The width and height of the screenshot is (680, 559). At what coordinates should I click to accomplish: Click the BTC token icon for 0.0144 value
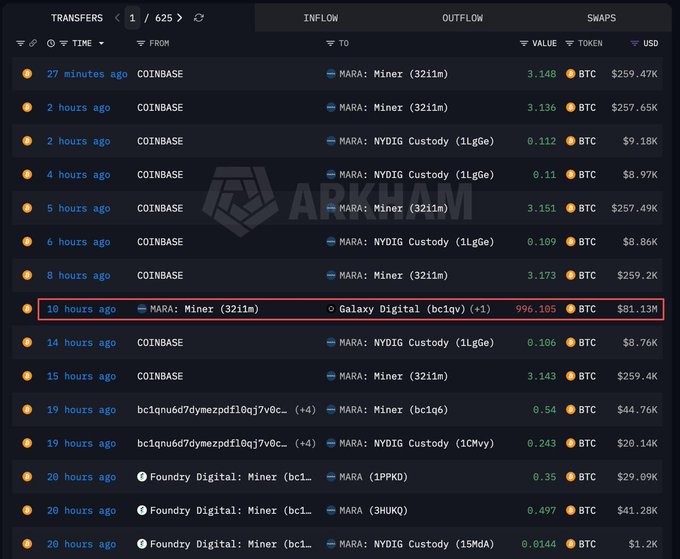tap(571, 544)
